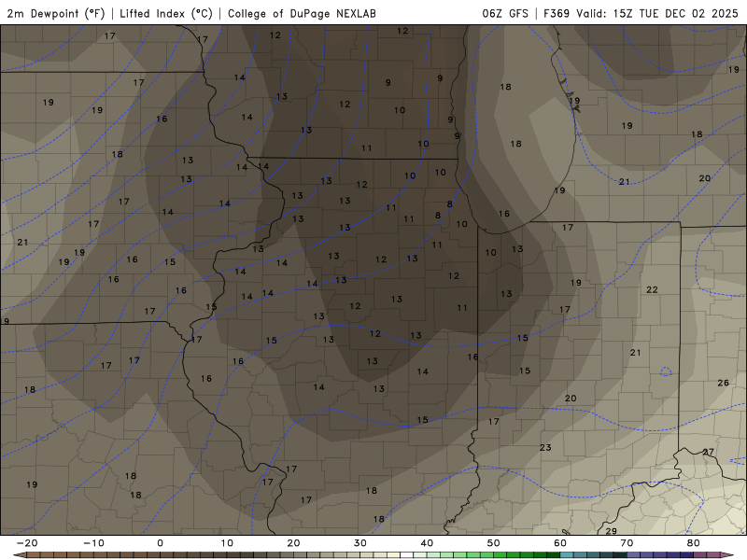Click the dewpoint value '26' on the map

click(723, 383)
